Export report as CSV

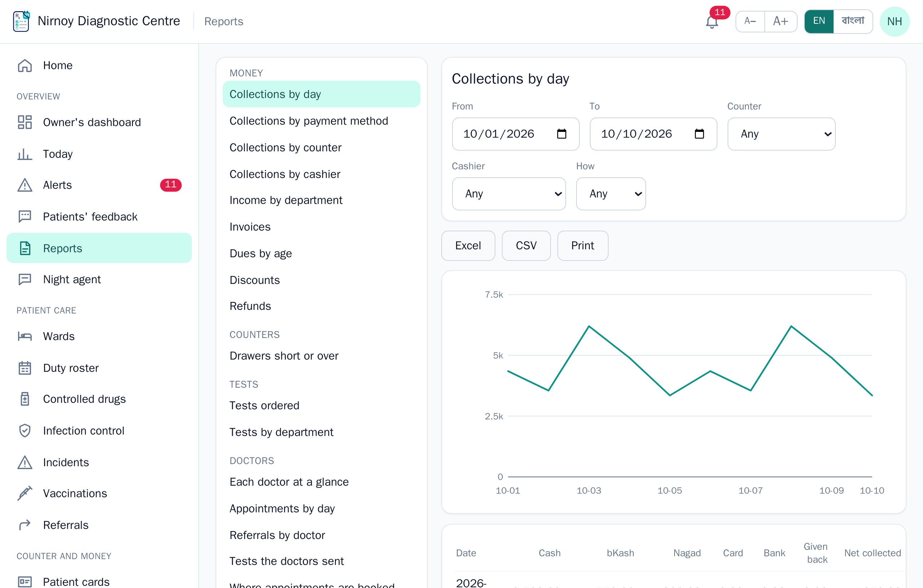coord(526,246)
